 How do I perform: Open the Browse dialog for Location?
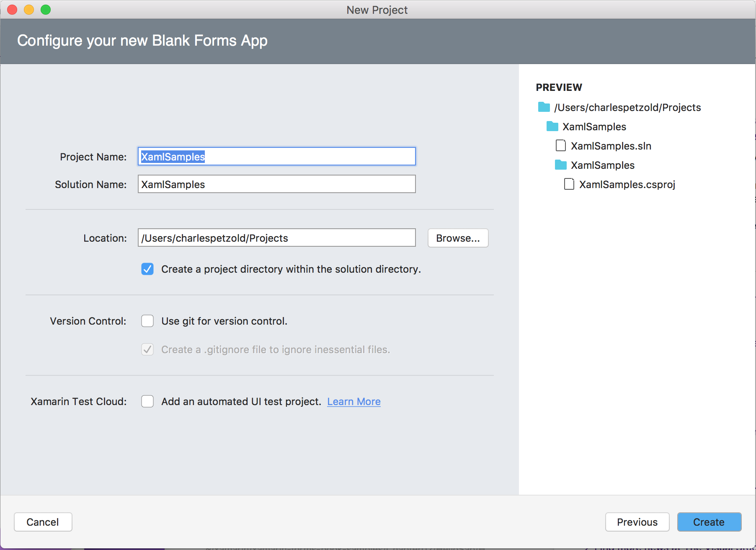[458, 238]
